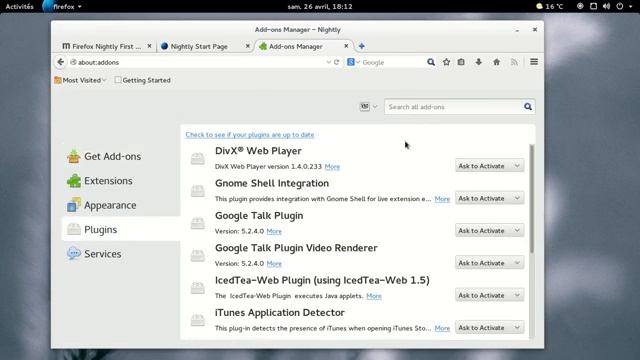Close the Nightly Start Page tab
The width and height of the screenshot is (640, 360).
[x=247, y=46]
